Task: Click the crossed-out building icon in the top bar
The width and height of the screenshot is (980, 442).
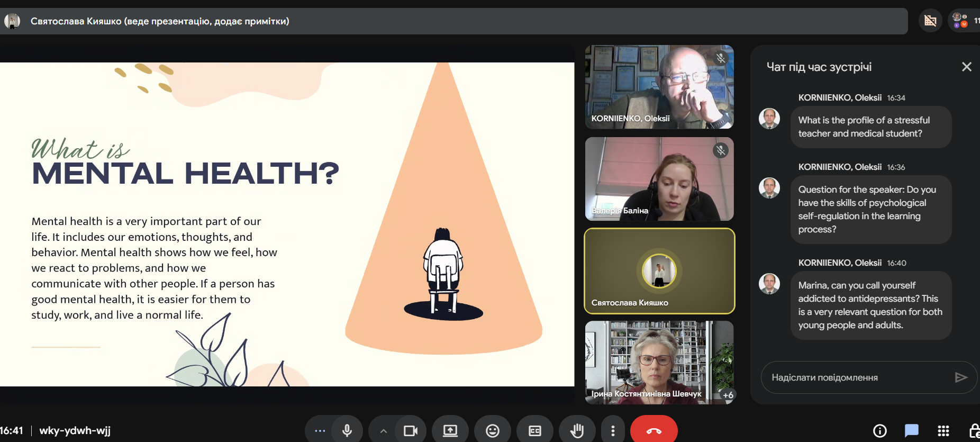Action: point(930,21)
